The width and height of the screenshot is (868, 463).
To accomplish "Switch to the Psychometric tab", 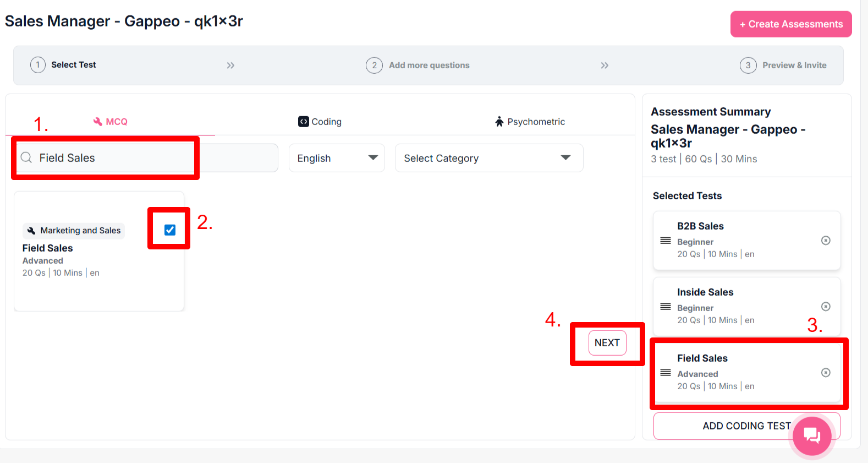I will tap(530, 122).
